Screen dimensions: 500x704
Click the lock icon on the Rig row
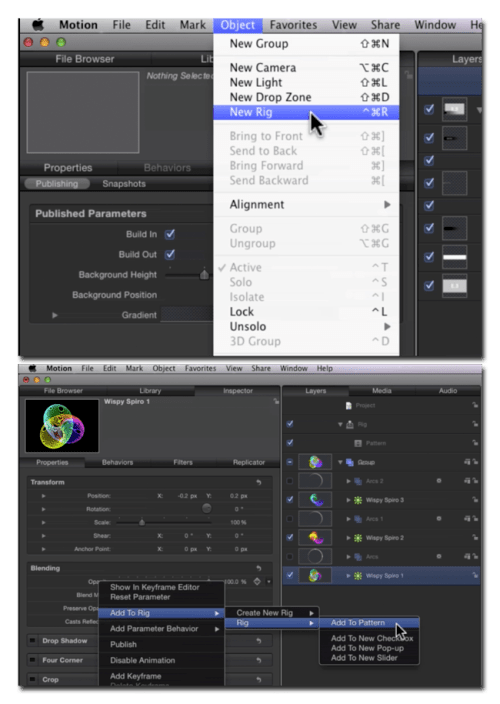point(475,424)
